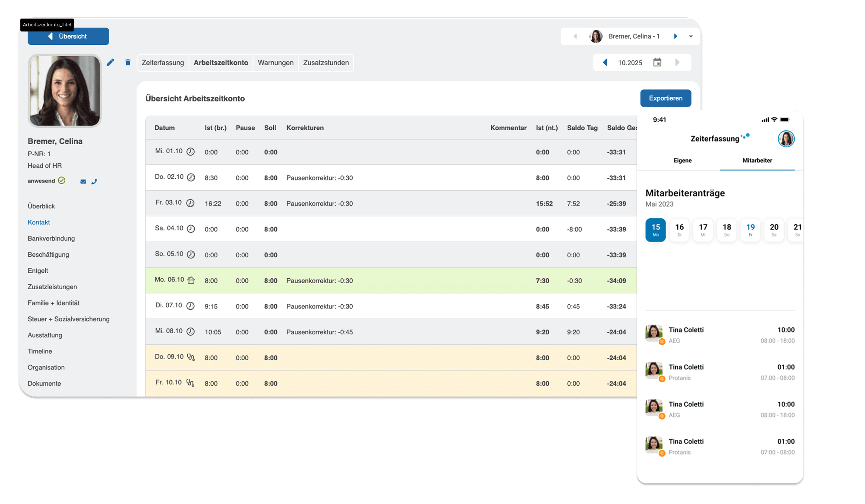Open the clock icon next to Di. 07.10

tap(191, 306)
